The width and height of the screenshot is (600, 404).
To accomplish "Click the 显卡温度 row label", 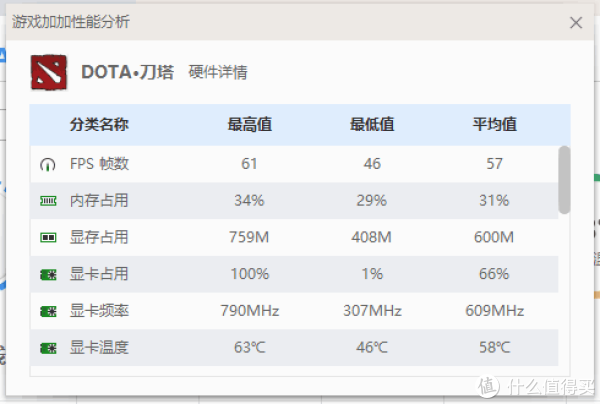I will click(x=99, y=347).
